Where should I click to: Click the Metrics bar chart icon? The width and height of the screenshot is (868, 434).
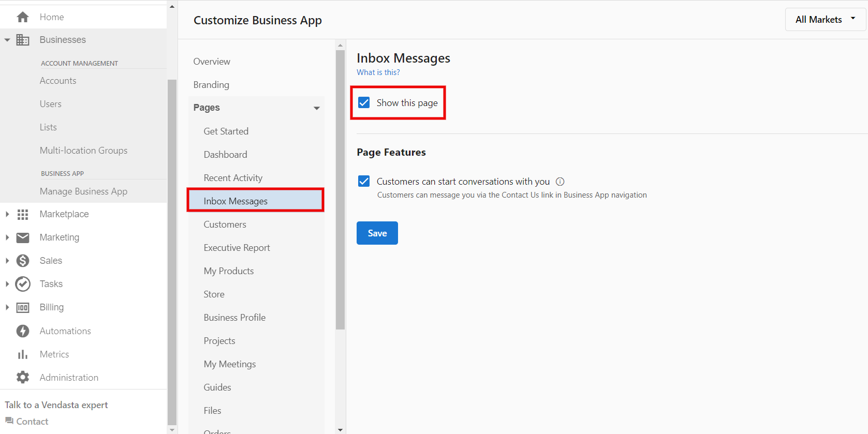pos(23,354)
